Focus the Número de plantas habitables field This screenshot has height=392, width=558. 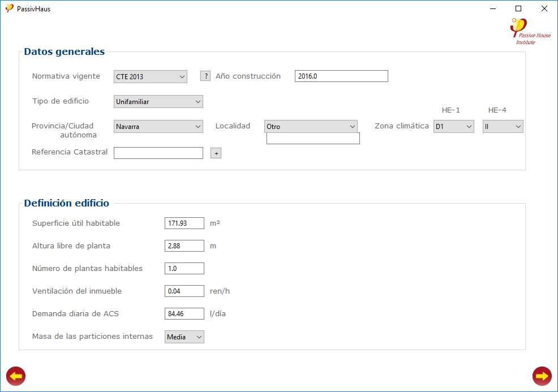click(x=184, y=269)
